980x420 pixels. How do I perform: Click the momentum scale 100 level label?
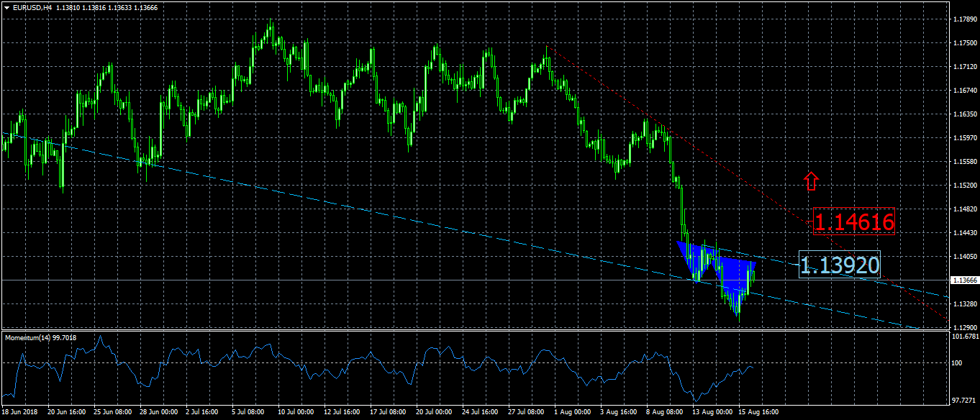pyautogui.click(x=956, y=363)
